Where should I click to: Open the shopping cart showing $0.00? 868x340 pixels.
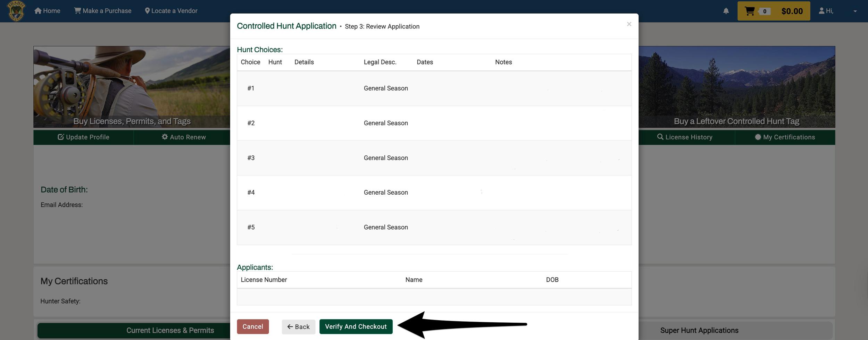coord(773,11)
